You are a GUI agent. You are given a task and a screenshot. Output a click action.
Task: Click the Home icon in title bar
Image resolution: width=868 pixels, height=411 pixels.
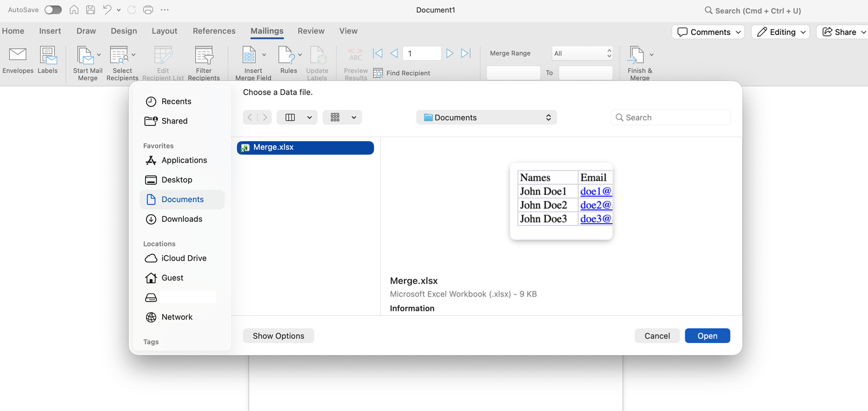click(74, 10)
